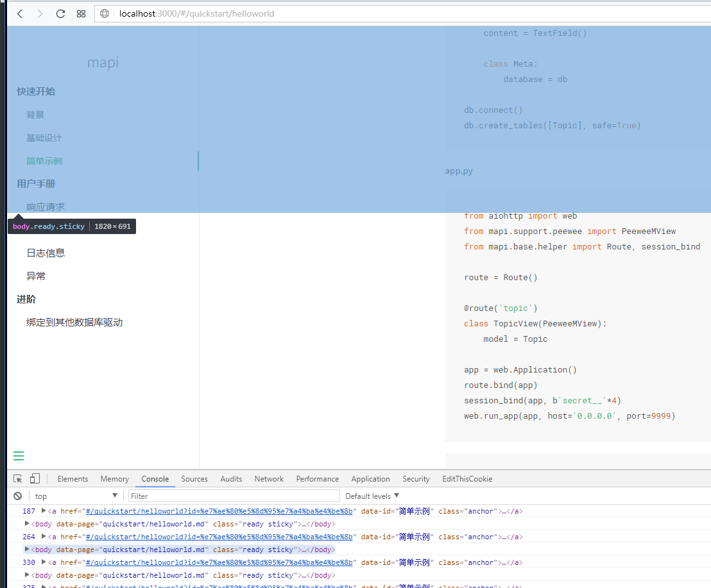This screenshot has height=588, width=711.
Task: Click the 用户手册 section heading
Action: 36,183
